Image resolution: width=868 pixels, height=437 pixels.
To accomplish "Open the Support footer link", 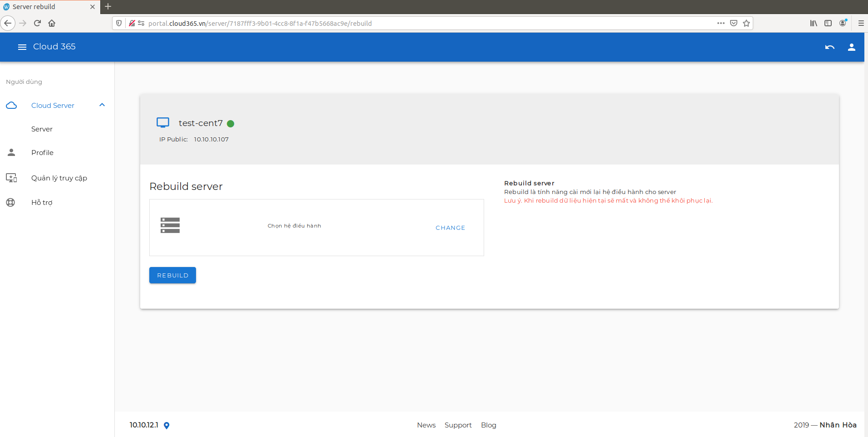I will click(x=458, y=425).
